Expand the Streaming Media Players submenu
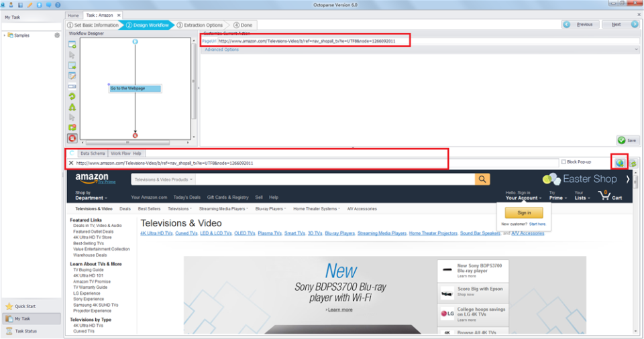 [223, 209]
